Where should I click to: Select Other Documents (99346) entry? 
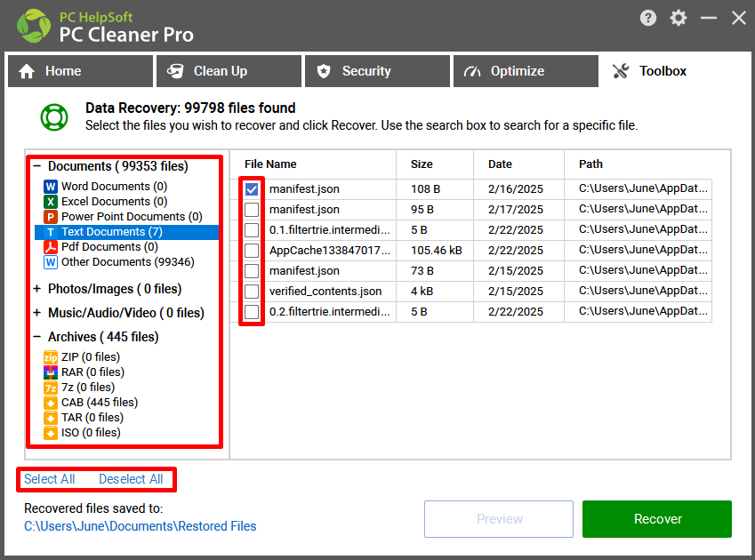(x=127, y=262)
